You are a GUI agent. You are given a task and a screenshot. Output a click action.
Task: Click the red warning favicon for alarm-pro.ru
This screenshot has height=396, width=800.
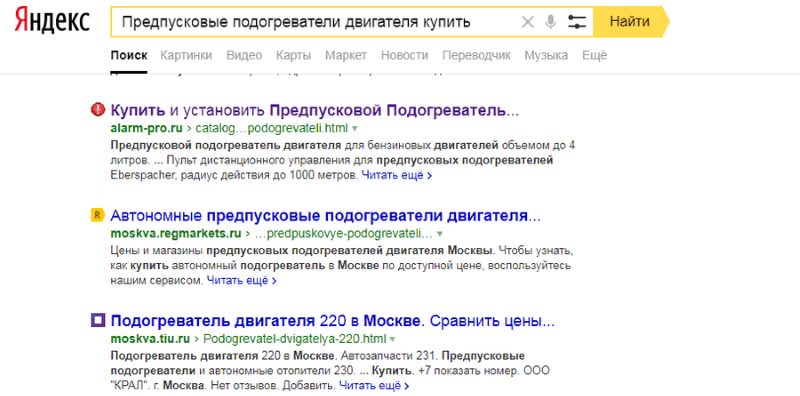97,109
